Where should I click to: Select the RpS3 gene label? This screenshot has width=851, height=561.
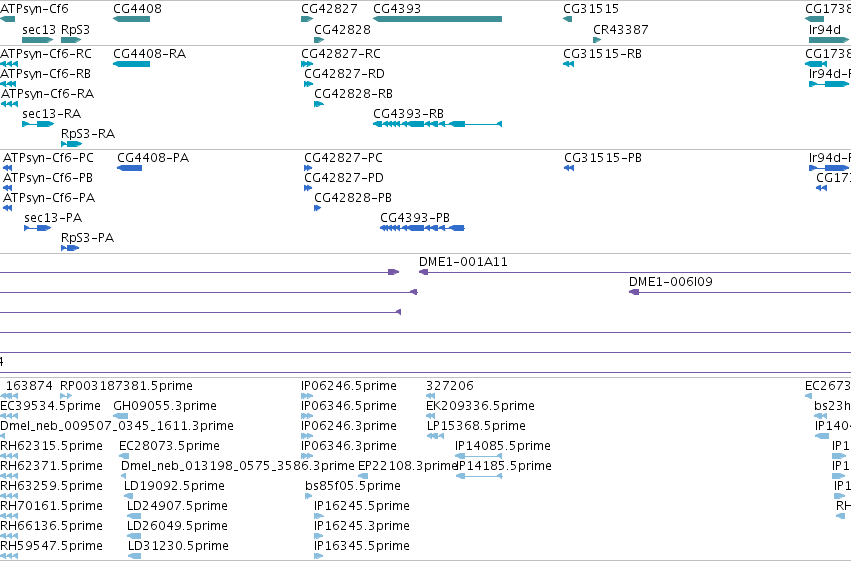click(x=75, y=30)
